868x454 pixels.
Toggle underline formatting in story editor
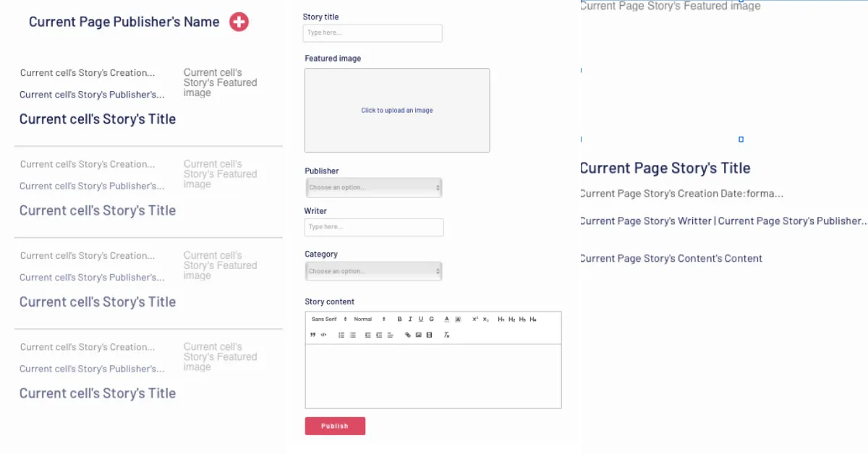[x=421, y=320]
